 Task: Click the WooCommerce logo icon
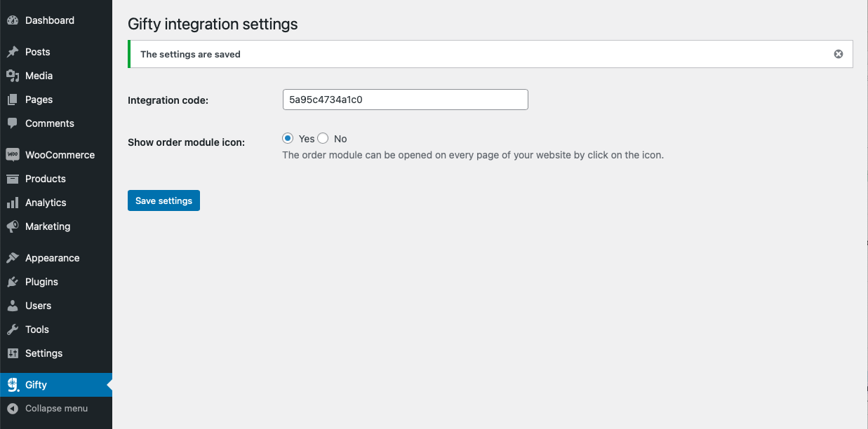coord(13,155)
